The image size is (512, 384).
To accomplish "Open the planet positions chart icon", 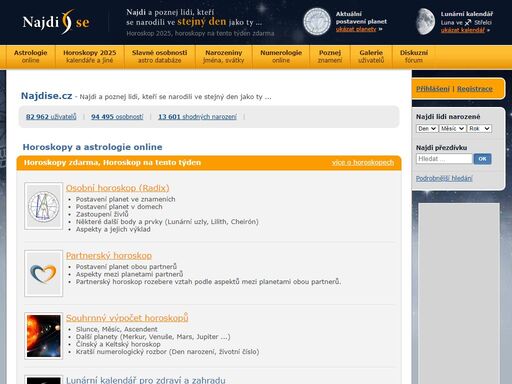I will [317, 22].
